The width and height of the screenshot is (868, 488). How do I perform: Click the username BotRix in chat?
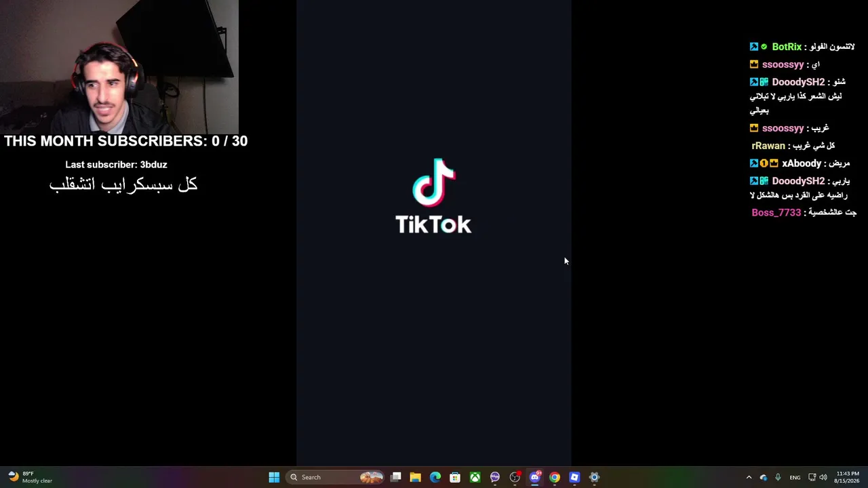787,47
